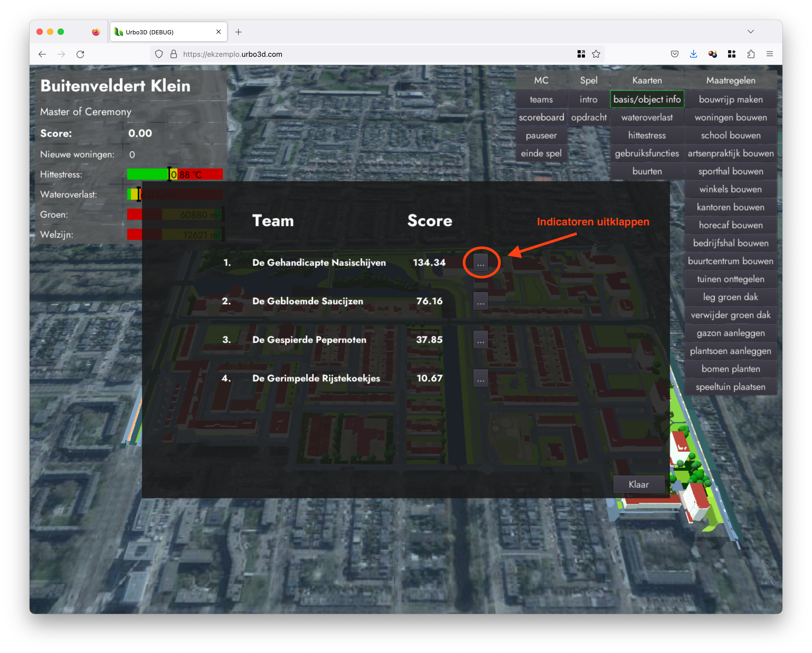Click team name De Gebloemde Saucijzen
The image size is (812, 653).
coord(308,301)
